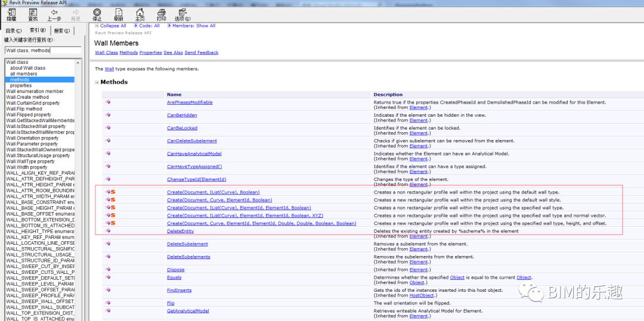Click method icon beside CanBeLocked
Viewport: 644px width, 321px height.
[108, 128]
